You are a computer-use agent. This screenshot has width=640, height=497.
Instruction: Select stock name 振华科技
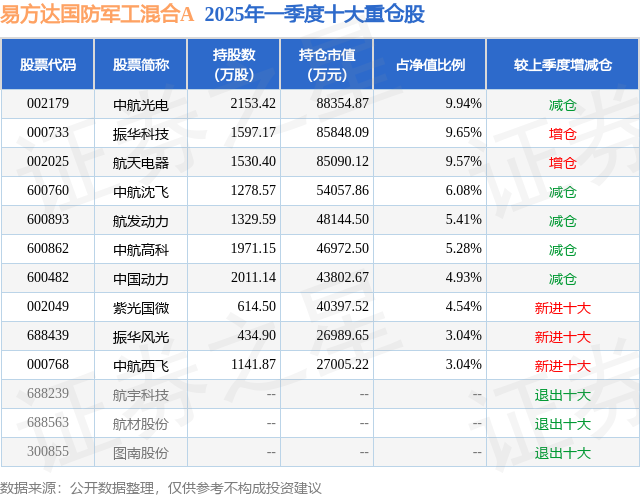pyautogui.click(x=141, y=134)
